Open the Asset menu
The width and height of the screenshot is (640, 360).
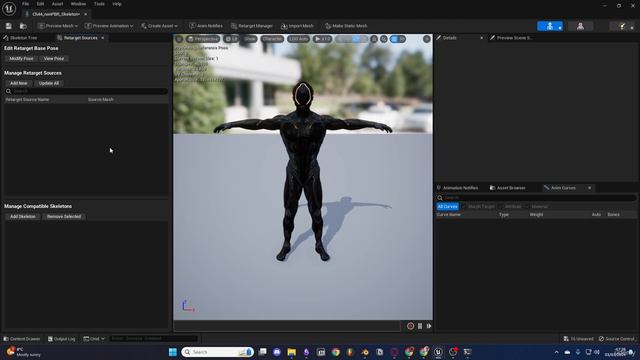(x=57, y=4)
